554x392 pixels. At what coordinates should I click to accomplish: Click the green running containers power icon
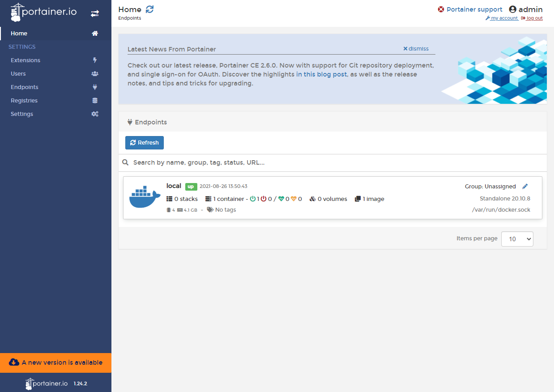253,199
